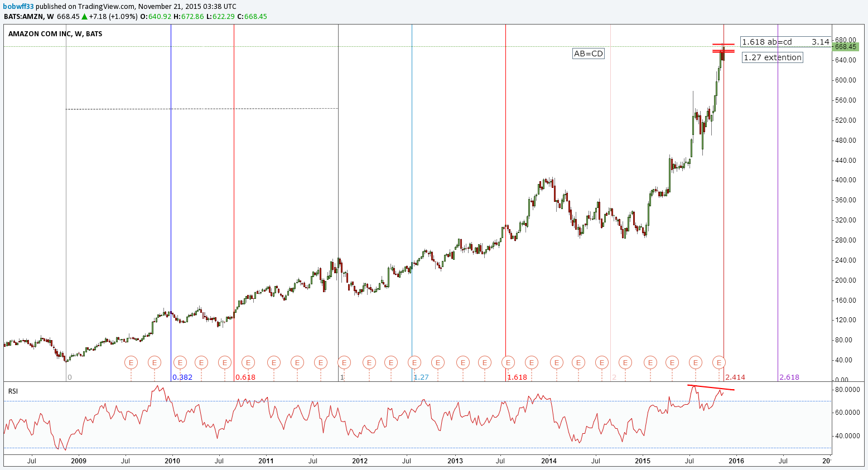The width and height of the screenshot is (868, 470).
Task: Click the green 668.45 current price tag
Action: 845,46
